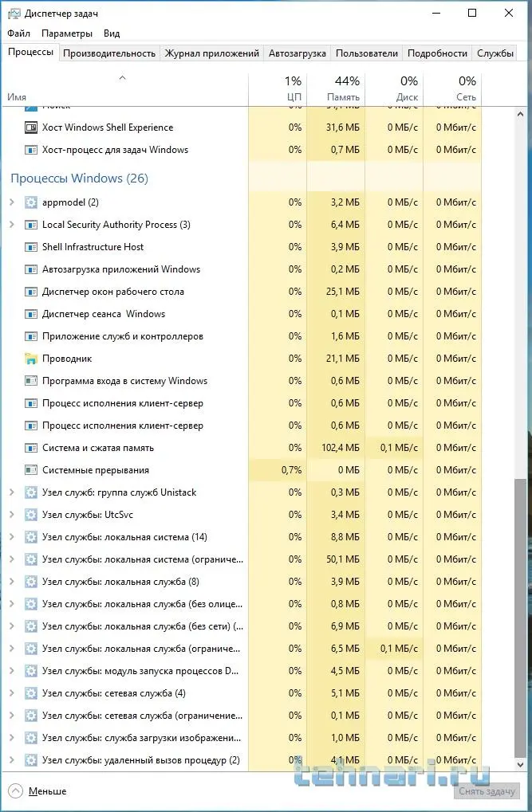Click the Проводник folder icon
The width and height of the screenshot is (532, 812).
[31, 359]
